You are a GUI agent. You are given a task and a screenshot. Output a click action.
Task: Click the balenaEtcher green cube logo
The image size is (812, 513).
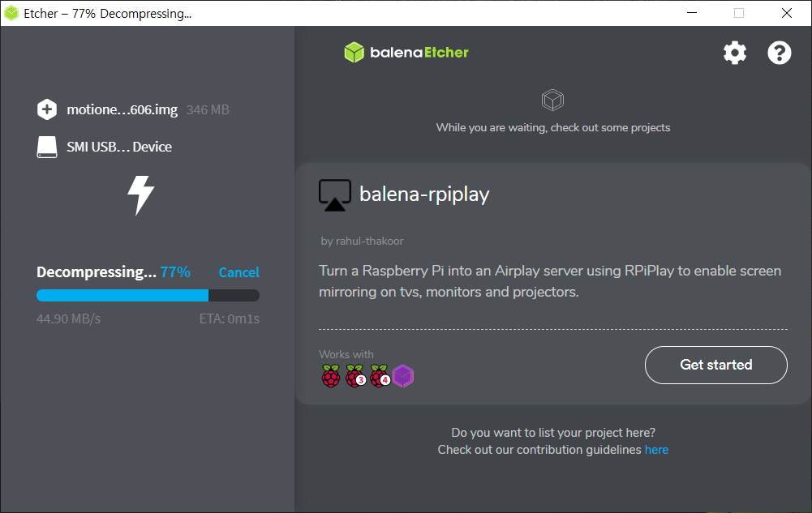354,52
